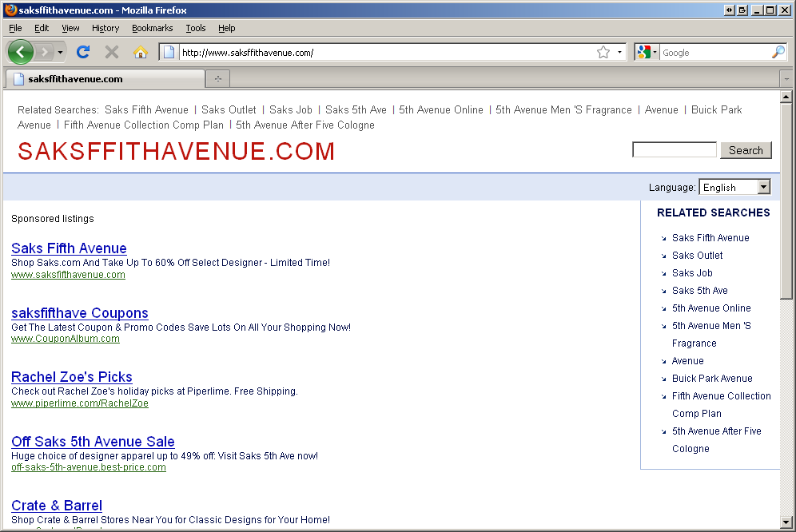Select the saksffithavenue.com tab
Screen dimensions: 796x532
pos(105,79)
